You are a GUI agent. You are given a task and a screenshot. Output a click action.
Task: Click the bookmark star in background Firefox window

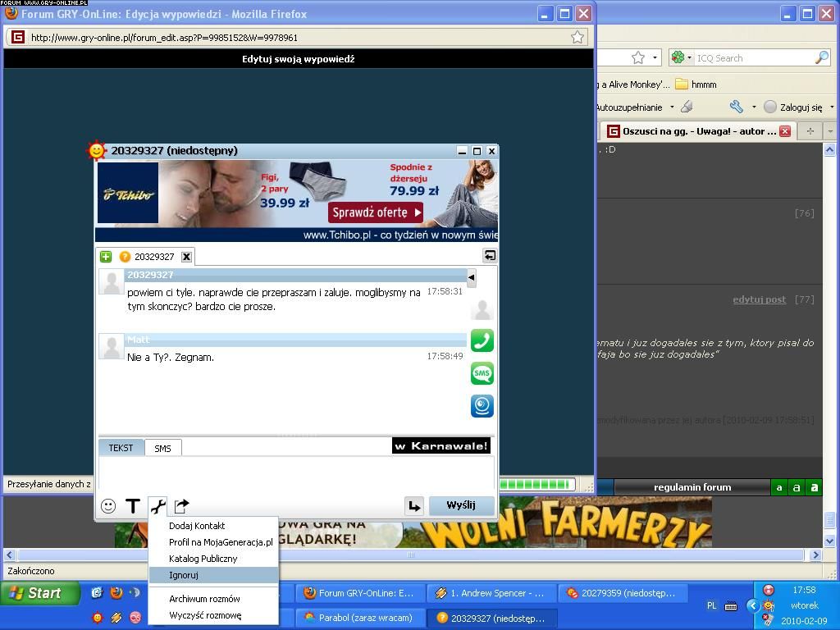pyautogui.click(x=638, y=57)
